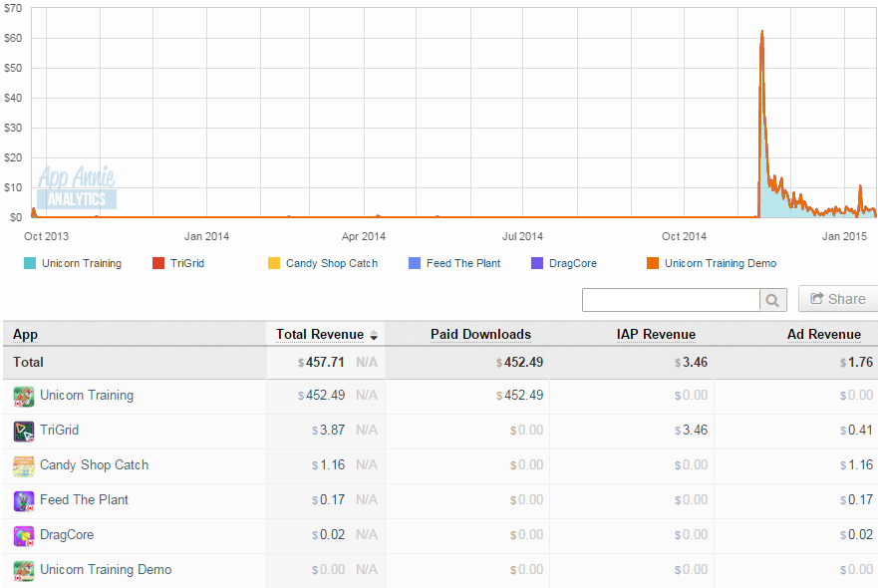Open DragCore app link in table

pyautogui.click(x=67, y=535)
